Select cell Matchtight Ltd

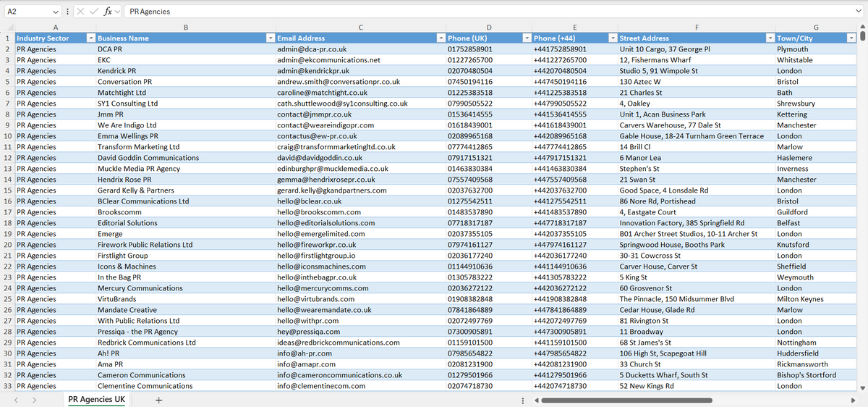pyautogui.click(x=186, y=93)
